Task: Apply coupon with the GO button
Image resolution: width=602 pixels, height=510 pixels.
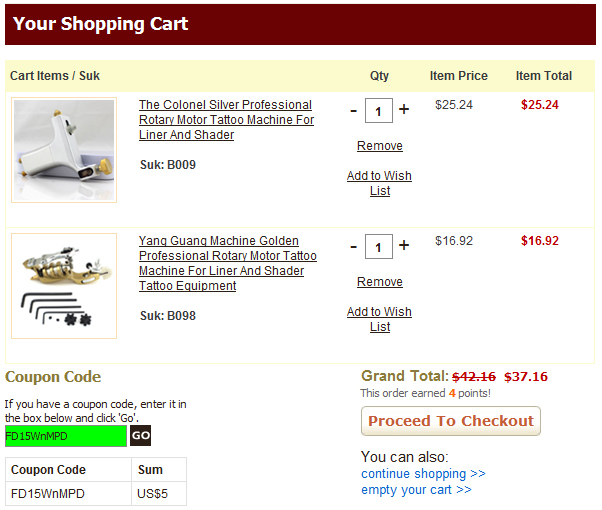Action: tap(141, 435)
